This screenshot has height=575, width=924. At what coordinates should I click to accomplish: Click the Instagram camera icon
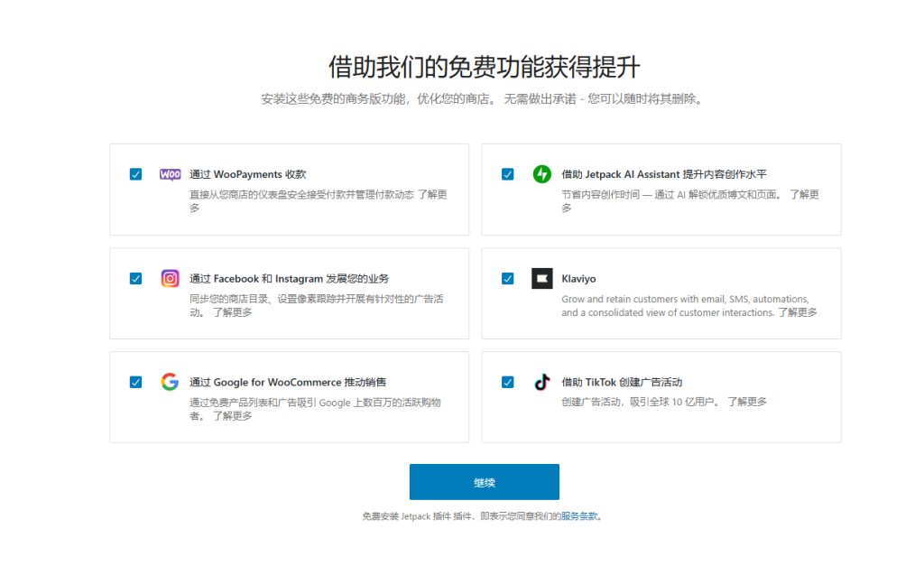170,278
